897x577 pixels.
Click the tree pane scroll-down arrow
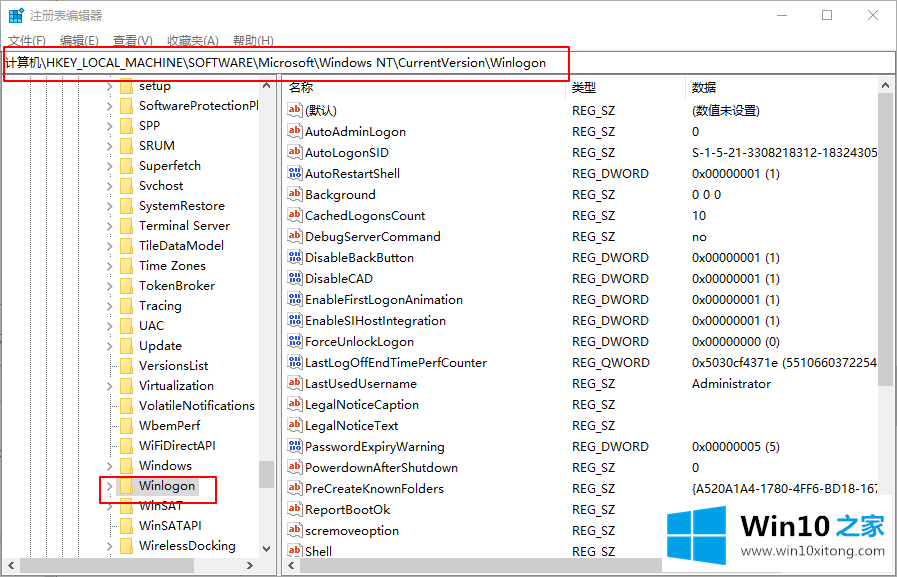click(x=267, y=548)
